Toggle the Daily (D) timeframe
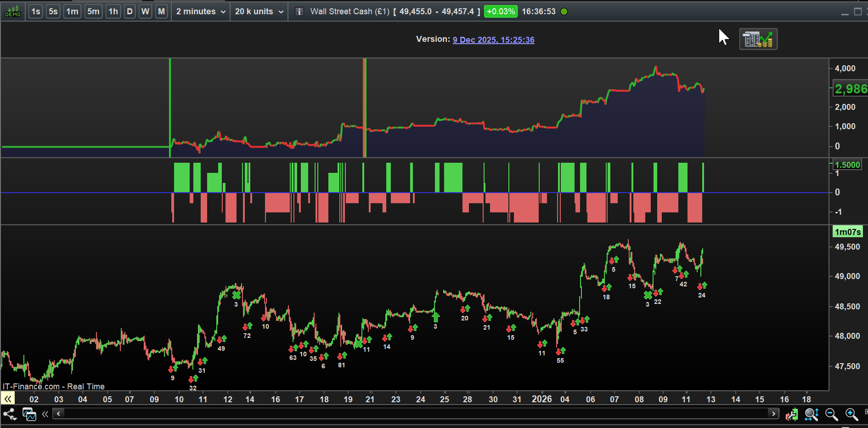Viewport: 868px width, 428px height. pyautogui.click(x=130, y=11)
